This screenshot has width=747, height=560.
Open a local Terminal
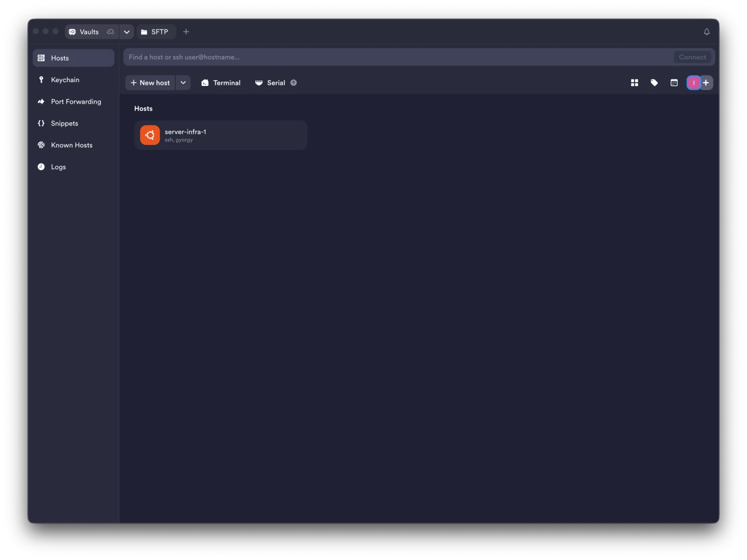pos(221,83)
